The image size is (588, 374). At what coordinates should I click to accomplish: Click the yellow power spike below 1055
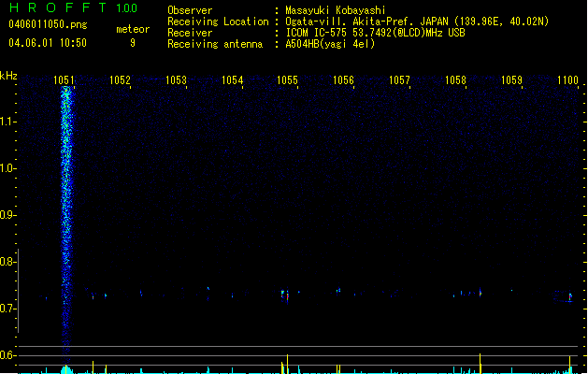(287, 364)
